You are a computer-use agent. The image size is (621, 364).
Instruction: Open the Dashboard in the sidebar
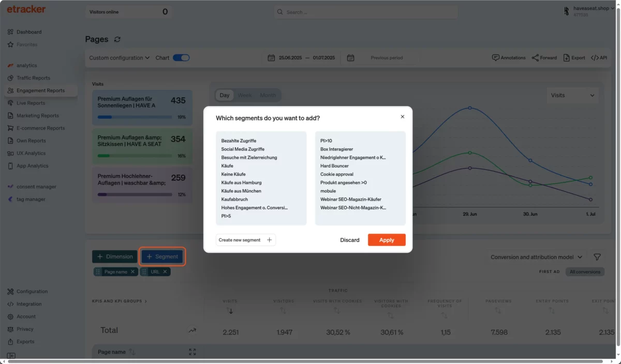click(x=29, y=32)
